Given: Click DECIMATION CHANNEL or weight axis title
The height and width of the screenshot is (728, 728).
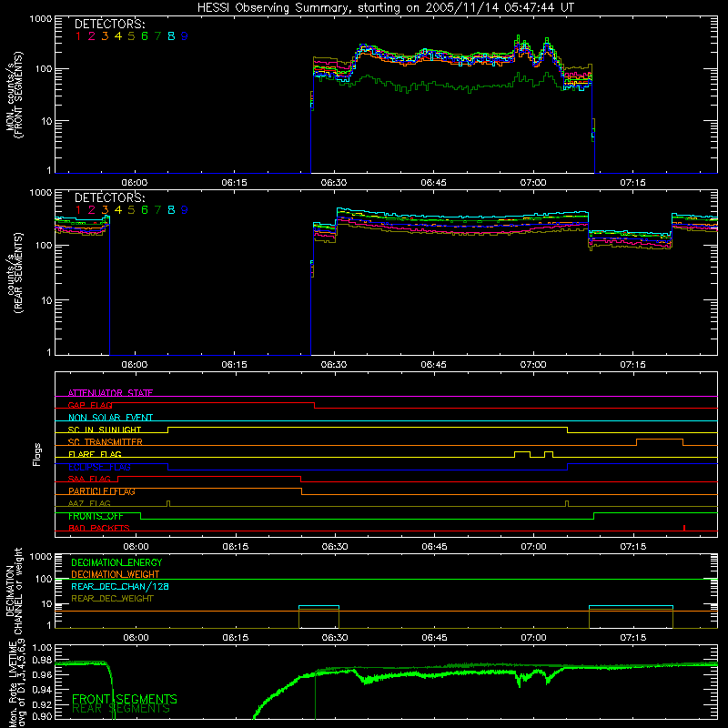Looking at the screenshot, I should pos(14,590).
